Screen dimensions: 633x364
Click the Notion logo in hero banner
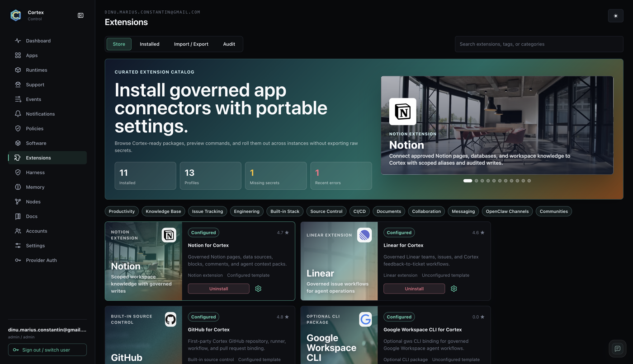403,112
